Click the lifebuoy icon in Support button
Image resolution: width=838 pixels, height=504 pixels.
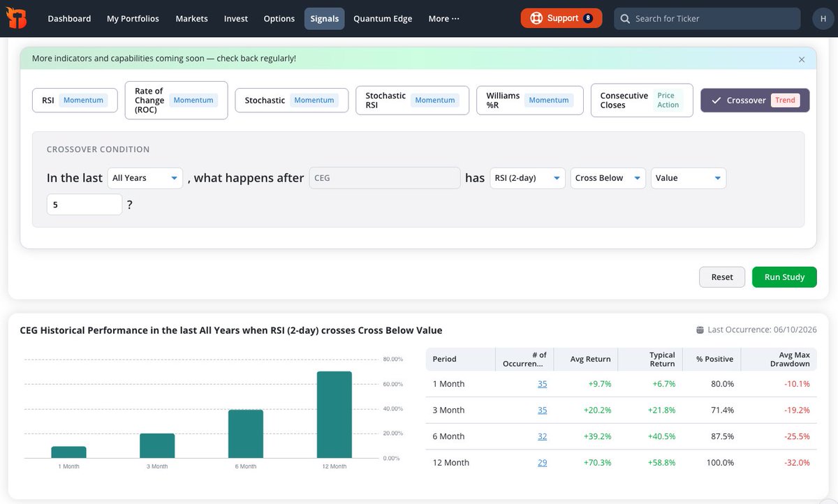point(536,19)
